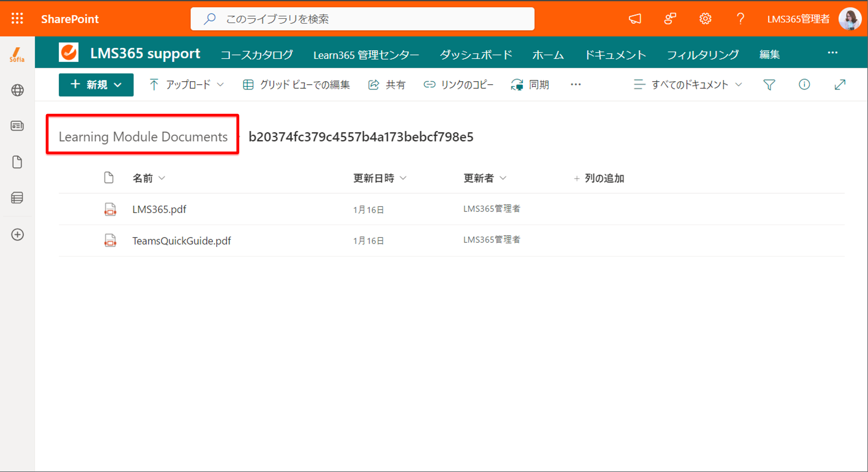Click the リンクのコピー button
The width and height of the screenshot is (868, 472).
[458, 85]
